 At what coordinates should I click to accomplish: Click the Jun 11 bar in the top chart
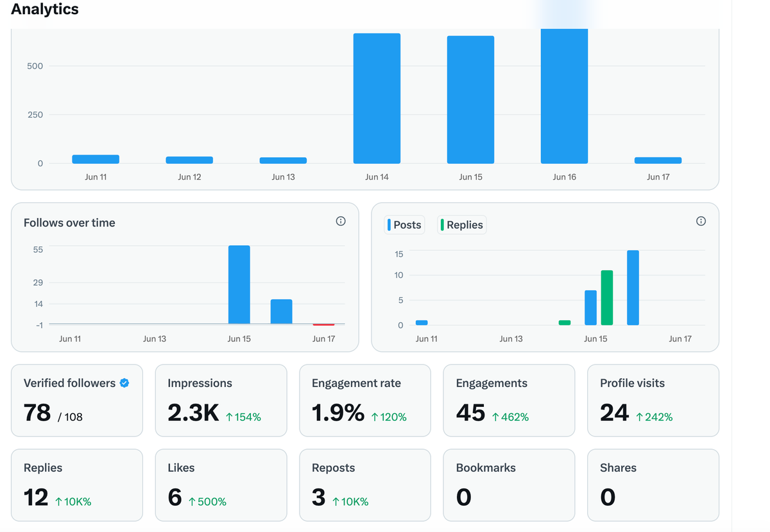tap(96, 159)
